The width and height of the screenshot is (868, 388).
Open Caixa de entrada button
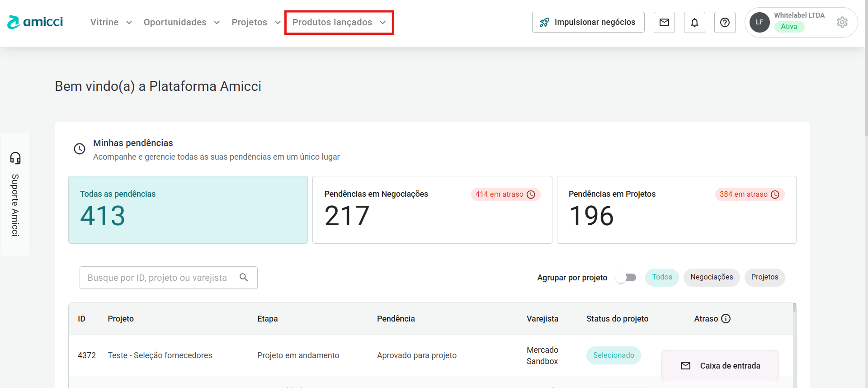720,365
